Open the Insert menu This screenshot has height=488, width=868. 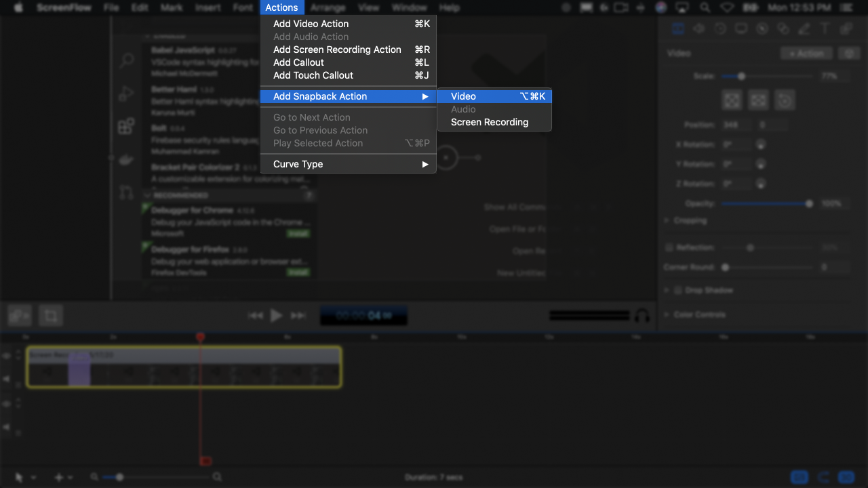pos(208,7)
